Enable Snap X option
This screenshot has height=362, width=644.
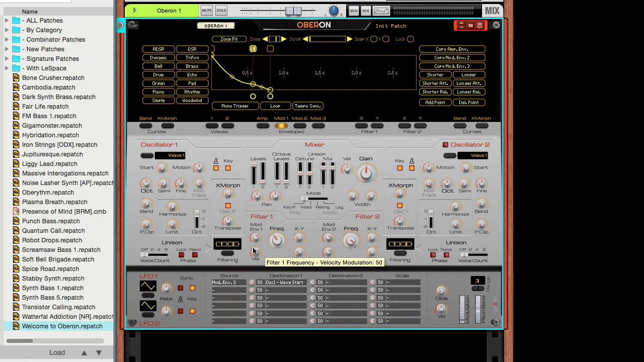(374, 39)
